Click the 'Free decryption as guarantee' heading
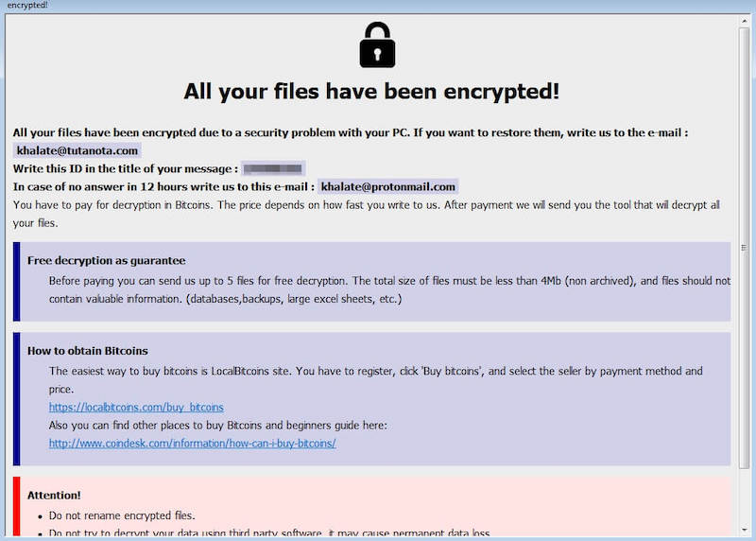This screenshot has height=541, width=756. click(x=106, y=260)
